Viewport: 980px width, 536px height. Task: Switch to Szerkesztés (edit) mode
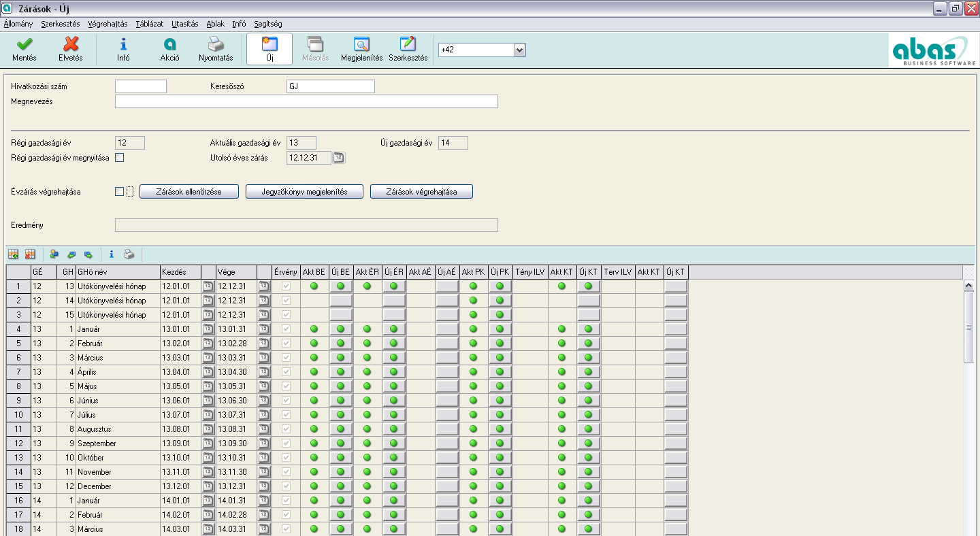(408, 44)
